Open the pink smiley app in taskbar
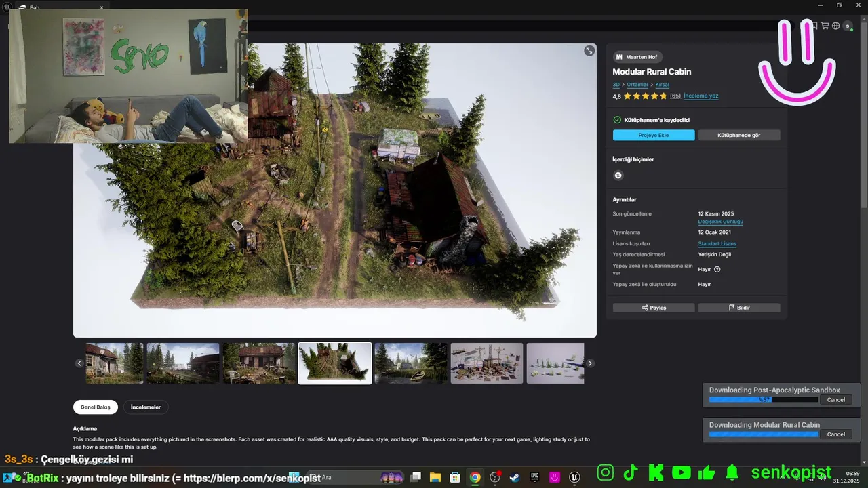The height and width of the screenshot is (488, 868). [555, 477]
